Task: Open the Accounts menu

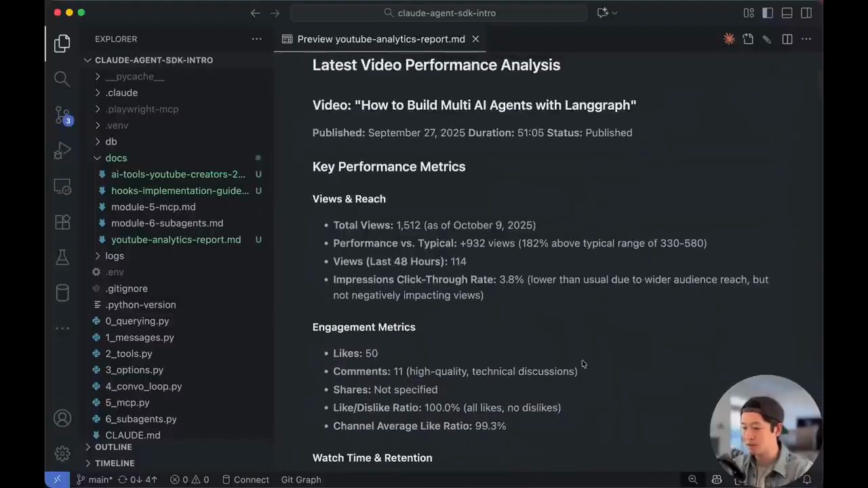Action: [x=62, y=418]
